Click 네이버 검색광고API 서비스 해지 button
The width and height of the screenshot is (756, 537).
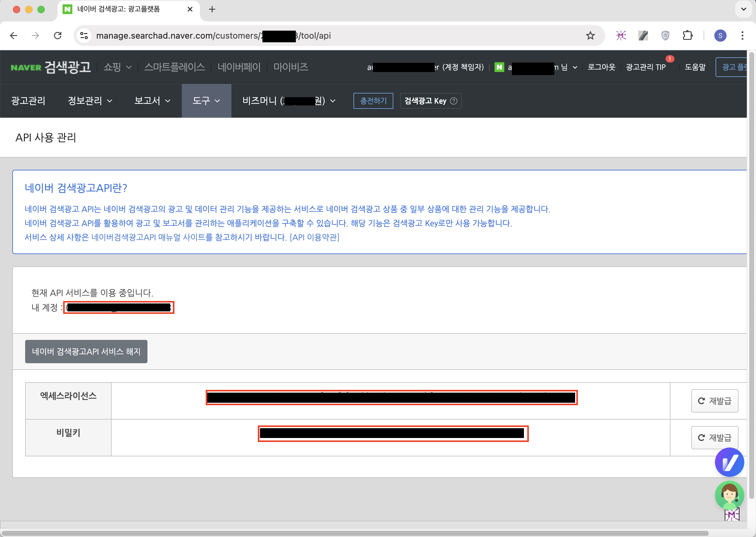tap(86, 352)
